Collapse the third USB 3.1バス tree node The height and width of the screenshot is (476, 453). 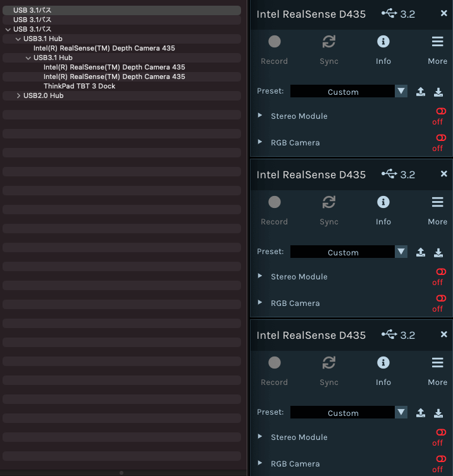8,30
